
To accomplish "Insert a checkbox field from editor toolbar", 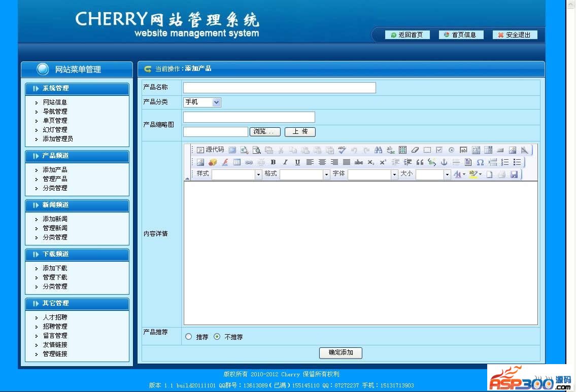I will pyautogui.click(x=439, y=150).
